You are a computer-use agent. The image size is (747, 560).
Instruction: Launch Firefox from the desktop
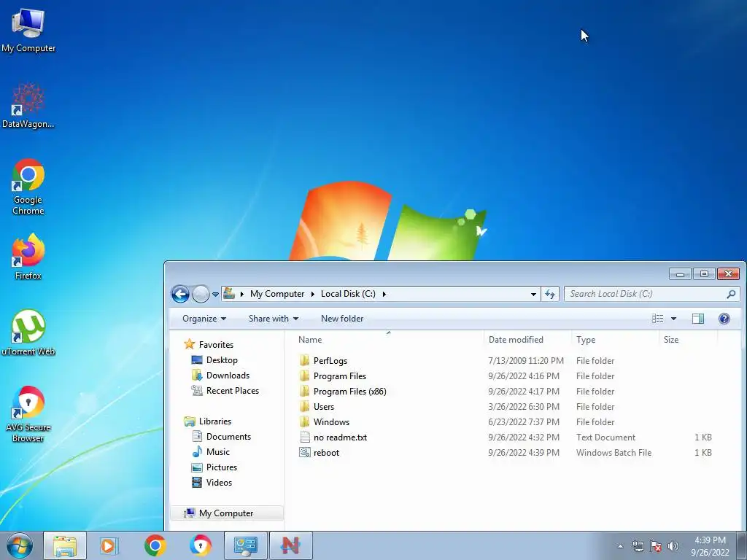[x=28, y=256]
